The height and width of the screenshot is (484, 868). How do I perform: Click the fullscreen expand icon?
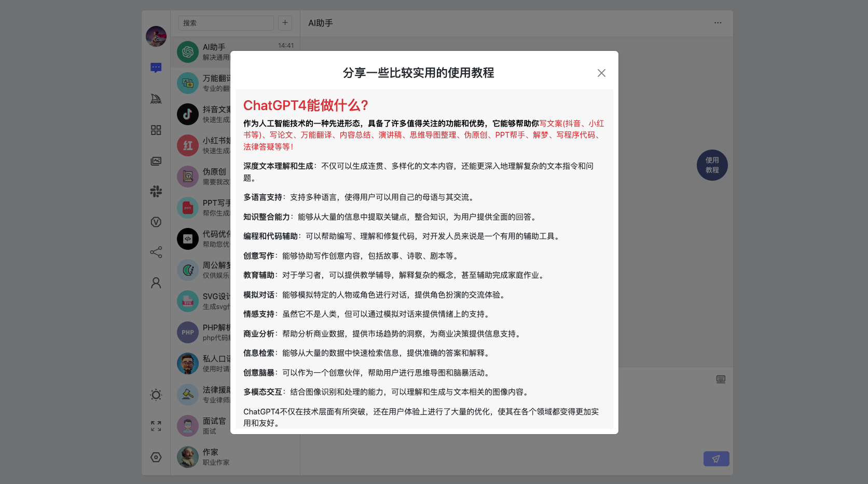(x=156, y=426)
